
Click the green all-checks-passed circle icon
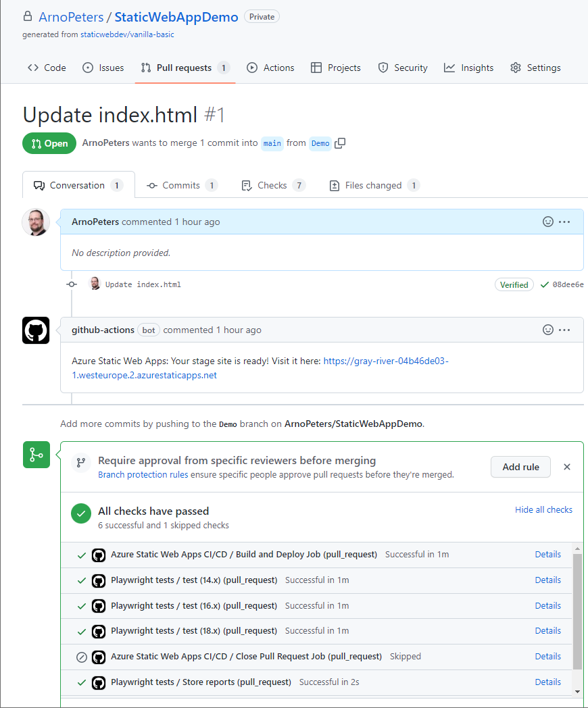click(81, 513)
